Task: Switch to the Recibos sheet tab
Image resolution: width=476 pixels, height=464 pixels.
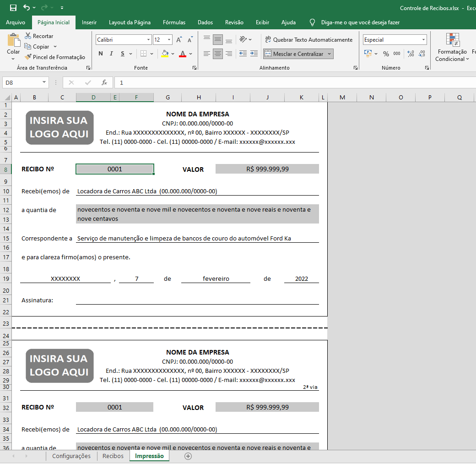Action: coord(113,456)
